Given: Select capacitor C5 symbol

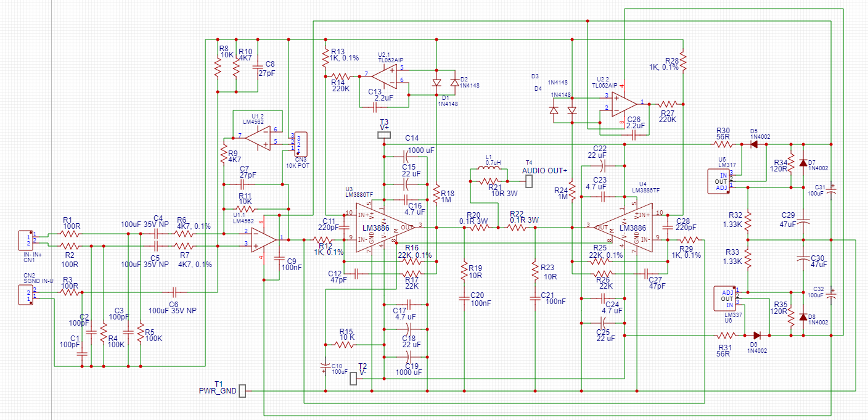Looking at the screenshot, I should [x=157, y=246].
